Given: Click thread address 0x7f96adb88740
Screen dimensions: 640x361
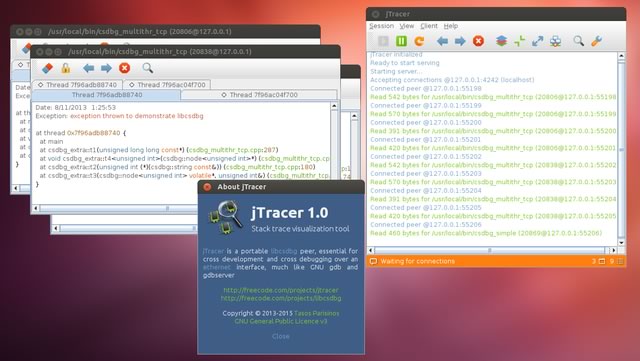Looking at the screenshot, I should 93,133.
